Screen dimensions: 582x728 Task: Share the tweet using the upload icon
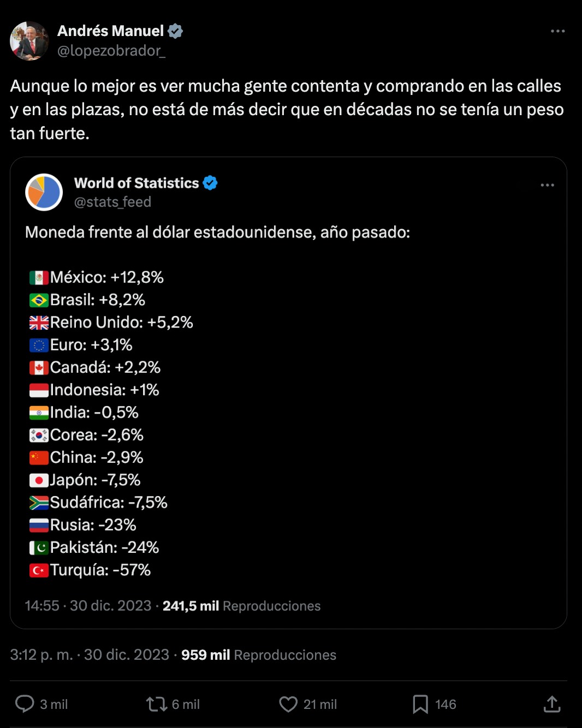[552, 704]
